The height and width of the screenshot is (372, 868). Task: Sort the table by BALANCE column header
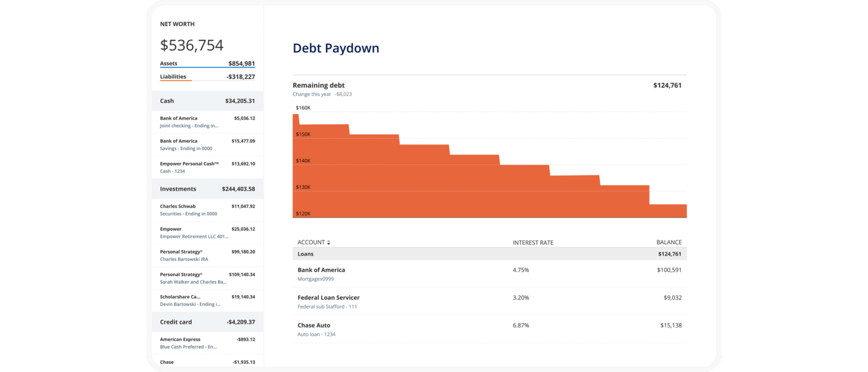pos(668,242)
